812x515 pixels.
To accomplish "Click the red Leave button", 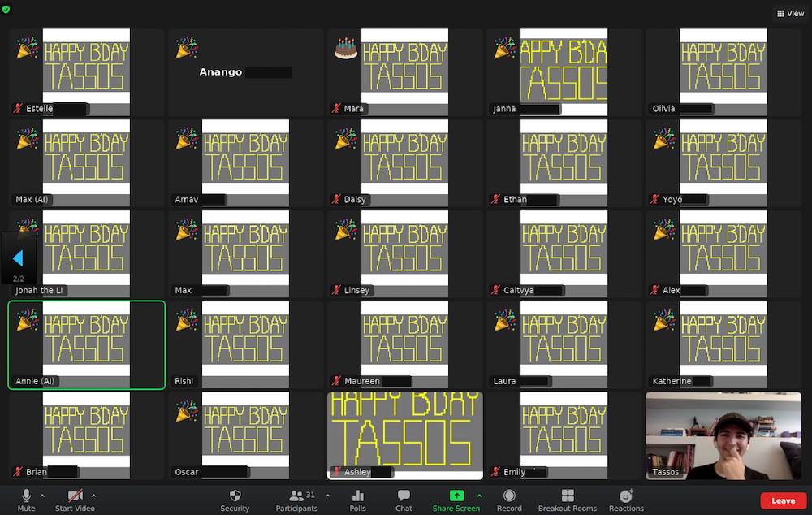I will click(x=783, y=500).
